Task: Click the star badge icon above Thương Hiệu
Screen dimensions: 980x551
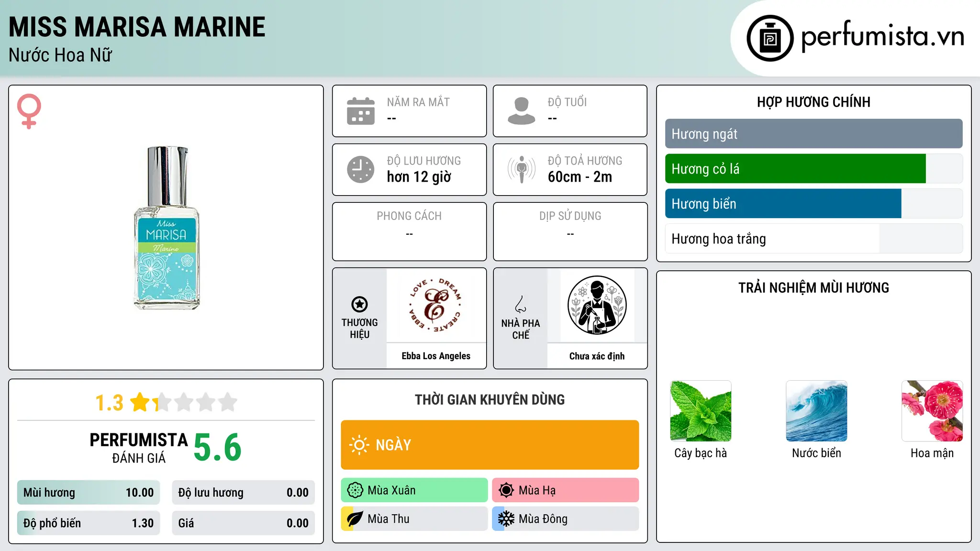Action: point(359,304)
